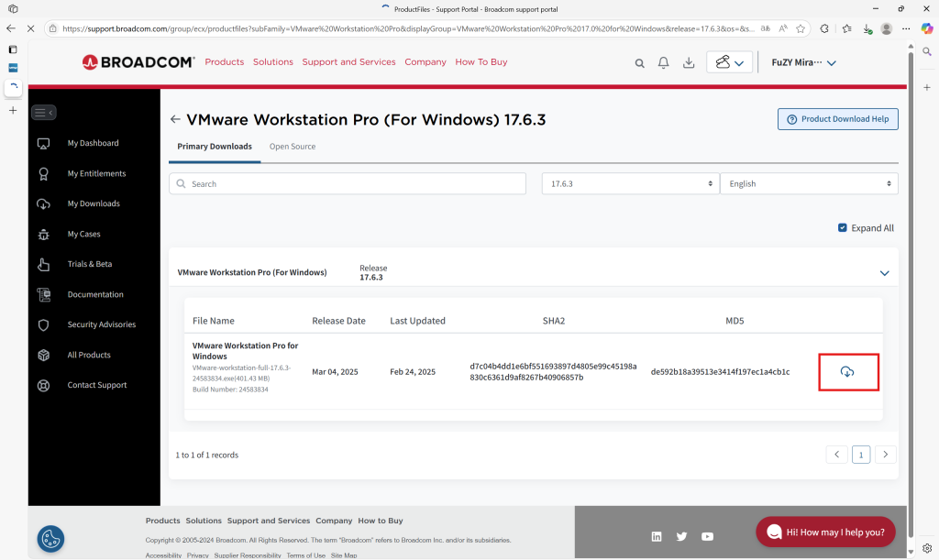Collapse the sidebar with the hamburger toggle
The image size is (939, 560).
[44, 113]
